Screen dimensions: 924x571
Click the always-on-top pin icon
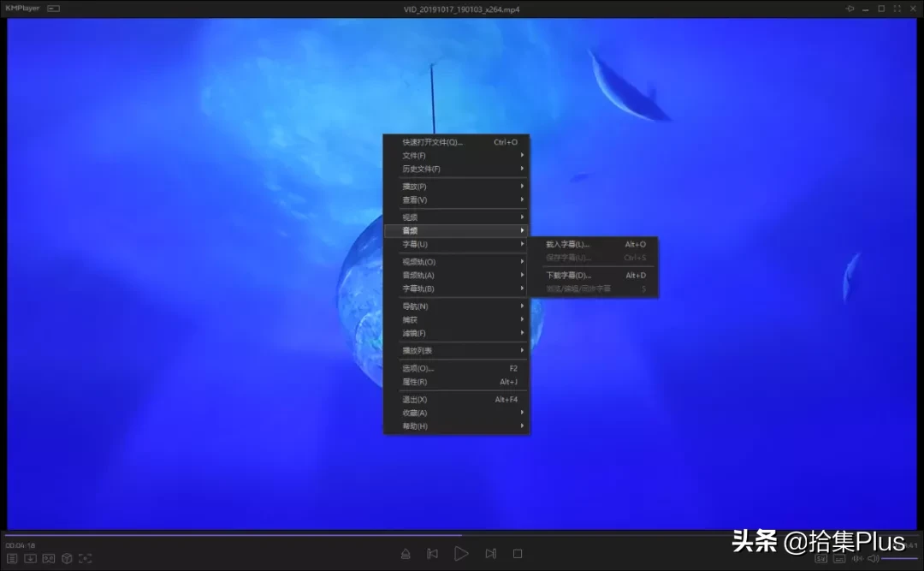click(850, 9)
